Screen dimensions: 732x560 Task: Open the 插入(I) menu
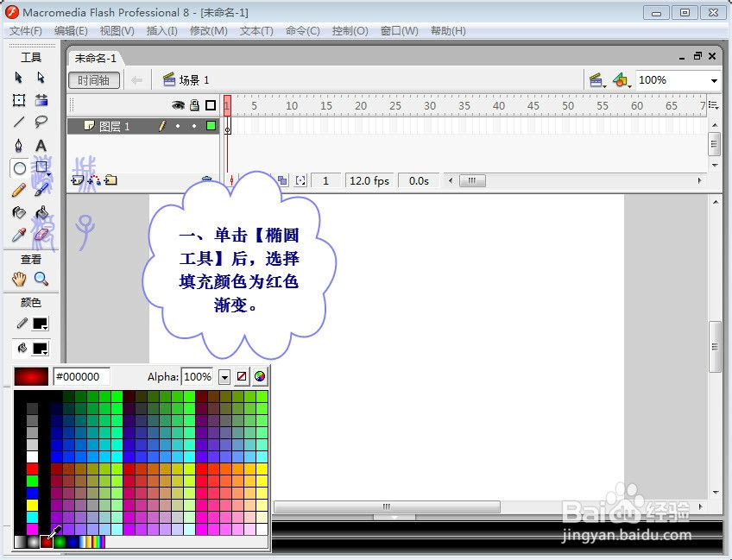pos(162,31)
